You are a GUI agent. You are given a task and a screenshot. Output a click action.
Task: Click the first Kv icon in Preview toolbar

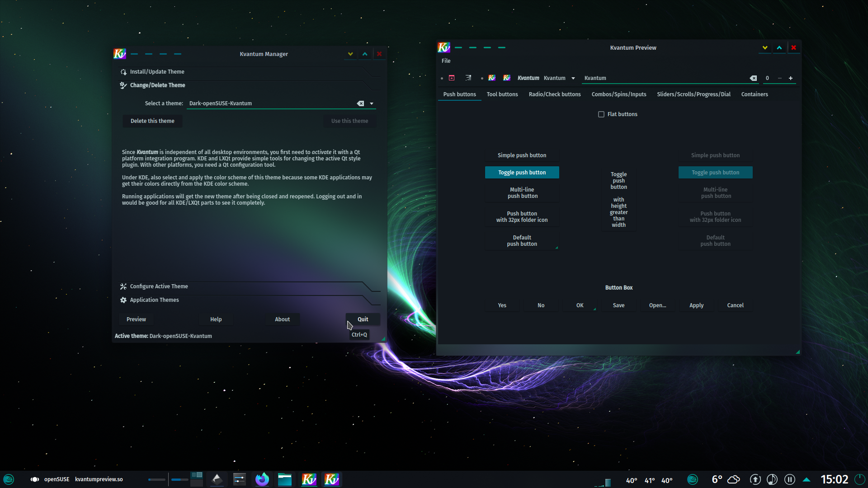pyautogui.click(x=492, y=78)
